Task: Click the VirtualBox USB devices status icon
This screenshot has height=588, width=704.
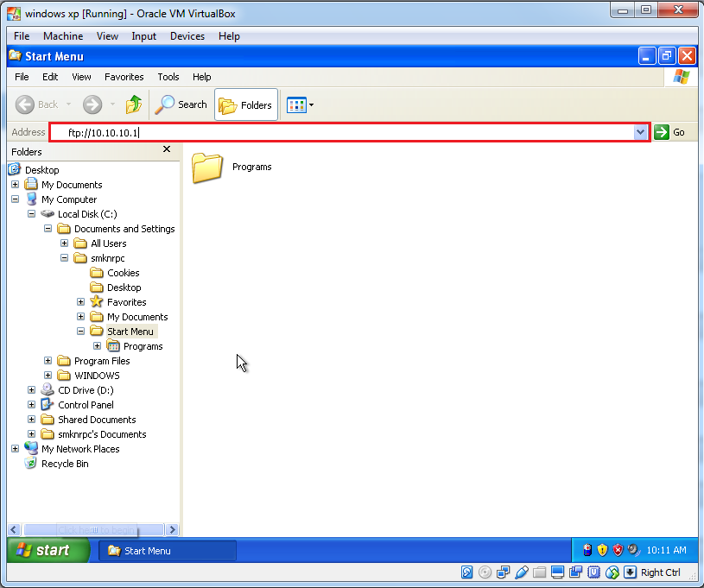Action: pyautogui.click(x=520, y=572)
